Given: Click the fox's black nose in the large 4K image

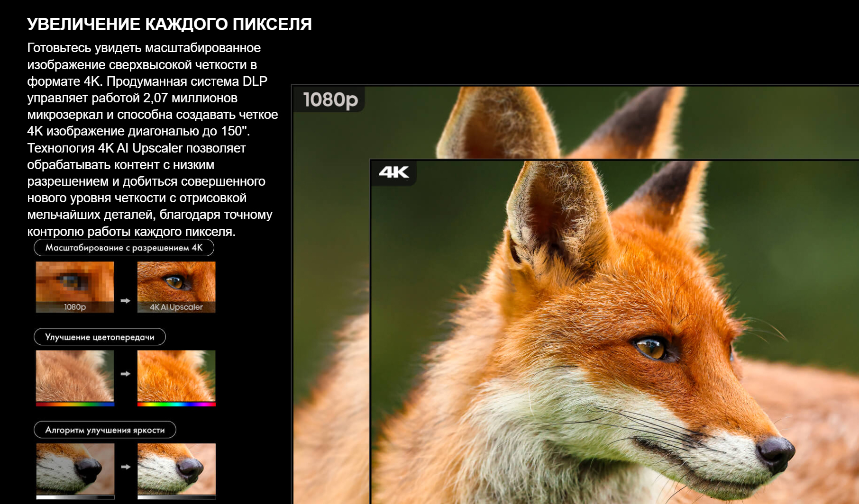Looking at the screenshot, I should tap(776, 451).
